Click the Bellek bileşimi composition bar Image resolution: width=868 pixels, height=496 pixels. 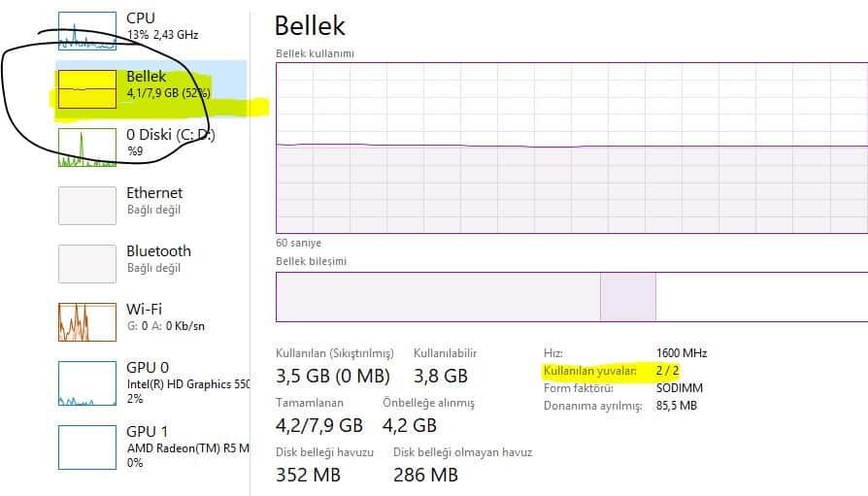click(x=572, y=296)
